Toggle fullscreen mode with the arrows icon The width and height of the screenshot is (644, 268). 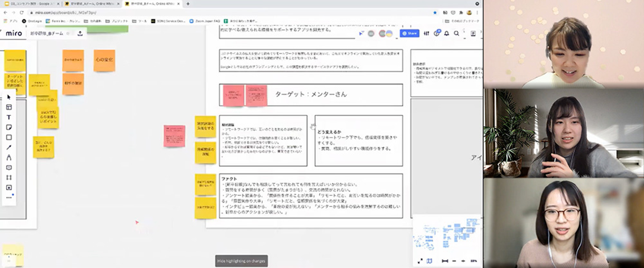[420, 261]
